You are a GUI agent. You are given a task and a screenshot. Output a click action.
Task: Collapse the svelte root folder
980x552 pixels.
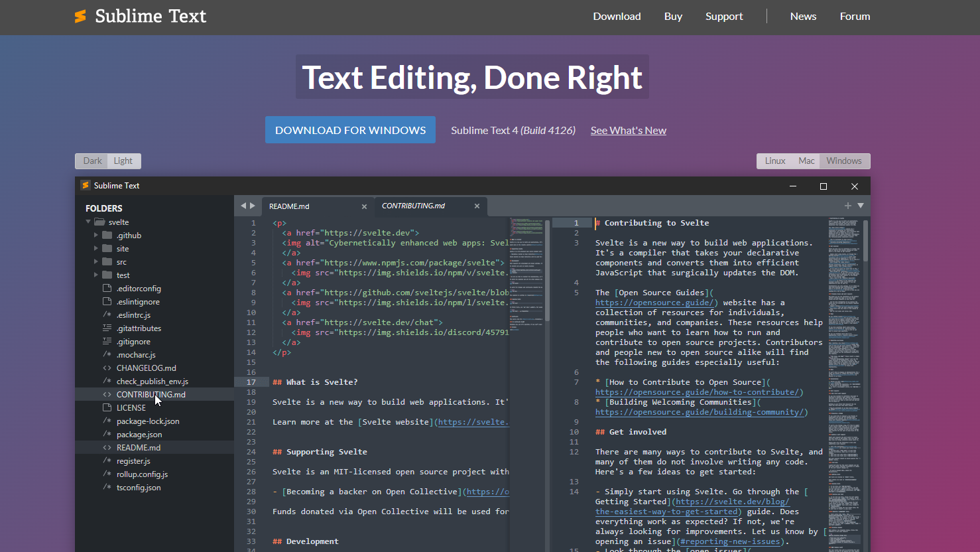pos(88,222)
